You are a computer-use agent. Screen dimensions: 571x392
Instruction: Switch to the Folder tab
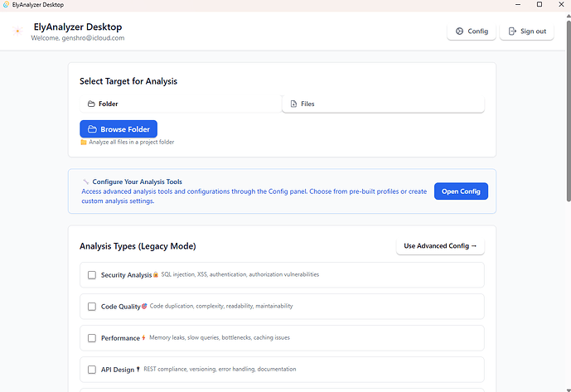click(x=181, y=104)
